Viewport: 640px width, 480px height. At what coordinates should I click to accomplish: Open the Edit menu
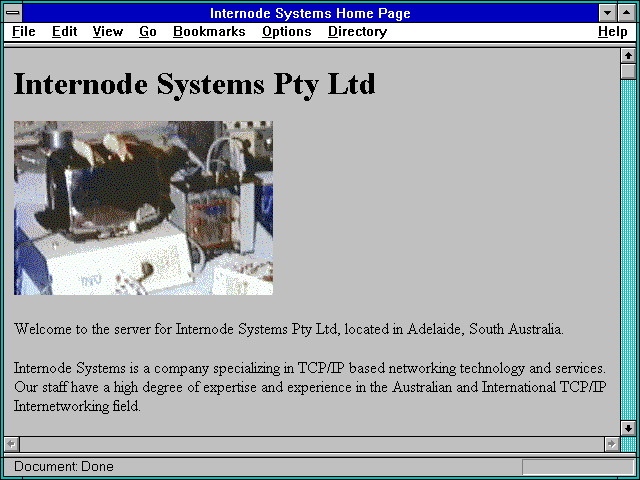pos(64,32)
